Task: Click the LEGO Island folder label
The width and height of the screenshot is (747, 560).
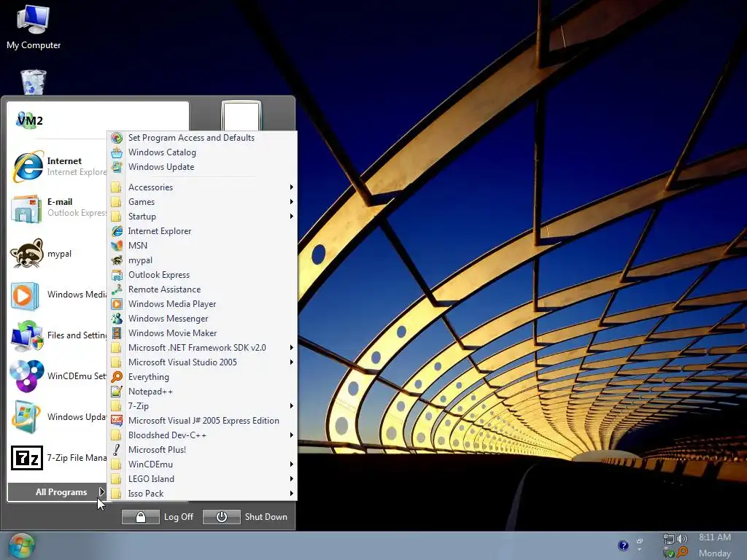Action: pyautogui.click(x=151, y=479)
